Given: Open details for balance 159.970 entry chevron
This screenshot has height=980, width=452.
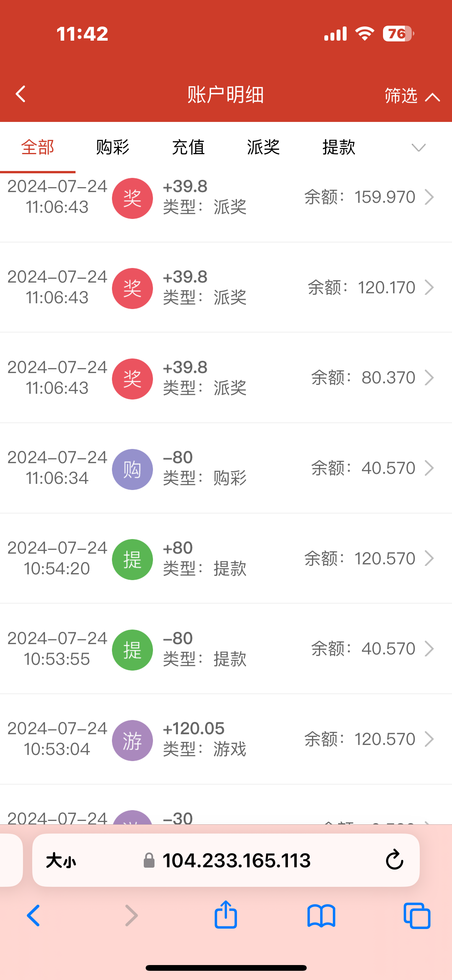Looking at the screenshot, I should pyautogui.click(x=429, y=197).
